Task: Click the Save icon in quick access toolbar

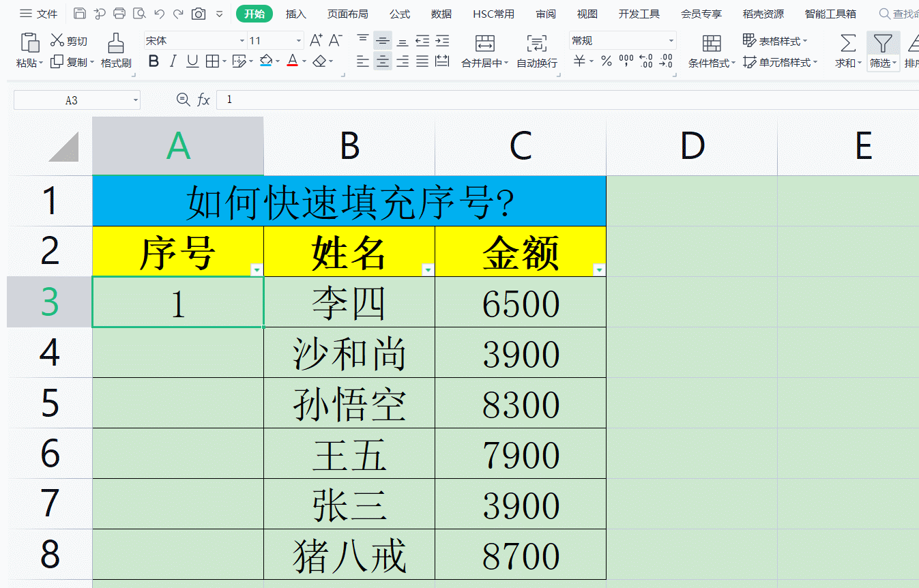Action: click(79, 14)
